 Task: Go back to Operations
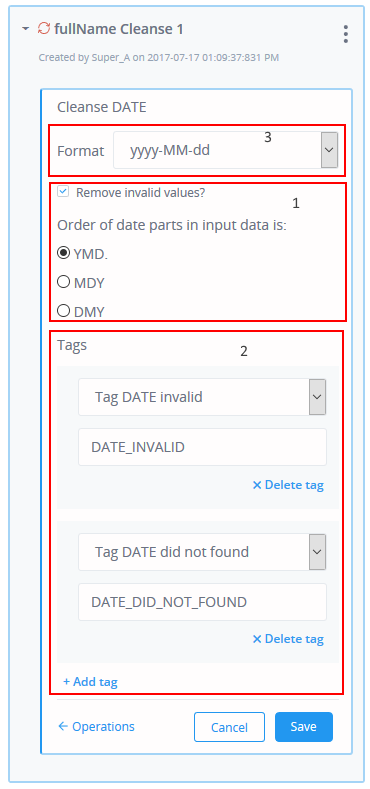click(x=96, y=727)
